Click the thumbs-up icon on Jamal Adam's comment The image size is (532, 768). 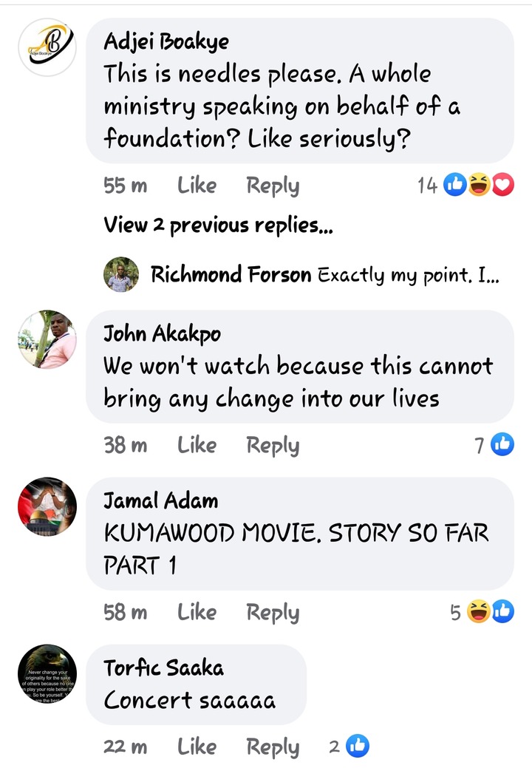click(502, 612)
